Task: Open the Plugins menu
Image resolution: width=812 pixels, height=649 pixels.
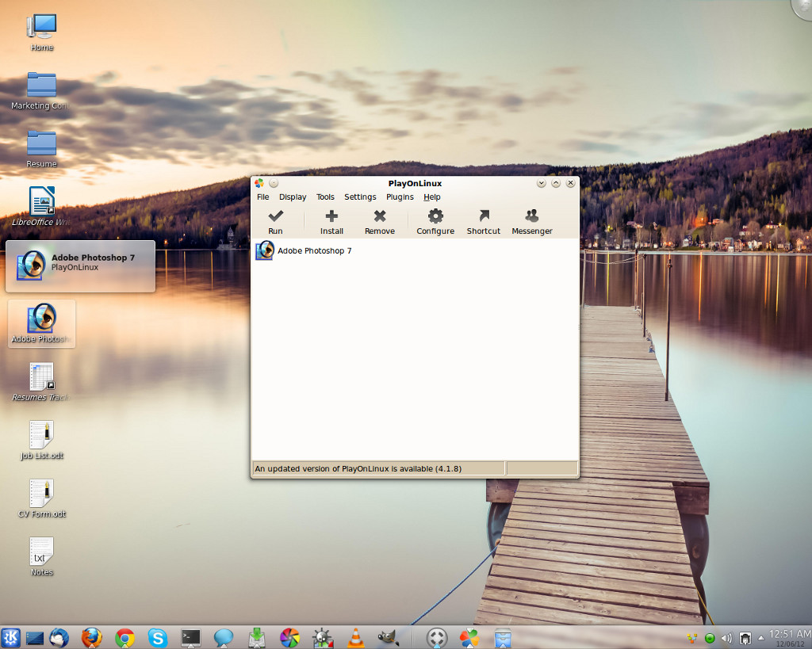Action: point(400,197)
